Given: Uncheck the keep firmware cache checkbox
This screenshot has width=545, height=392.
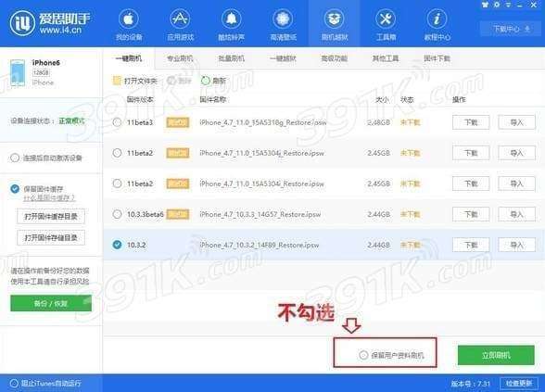Looking at the screenshot, I should tap(15, 189).
